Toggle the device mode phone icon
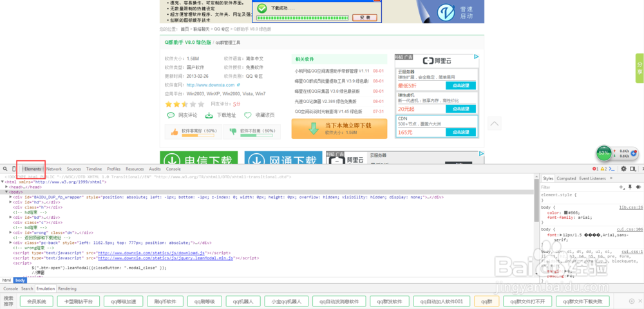Image resolution: width=644 pixels, height=309 pixels. pos(14,169)
